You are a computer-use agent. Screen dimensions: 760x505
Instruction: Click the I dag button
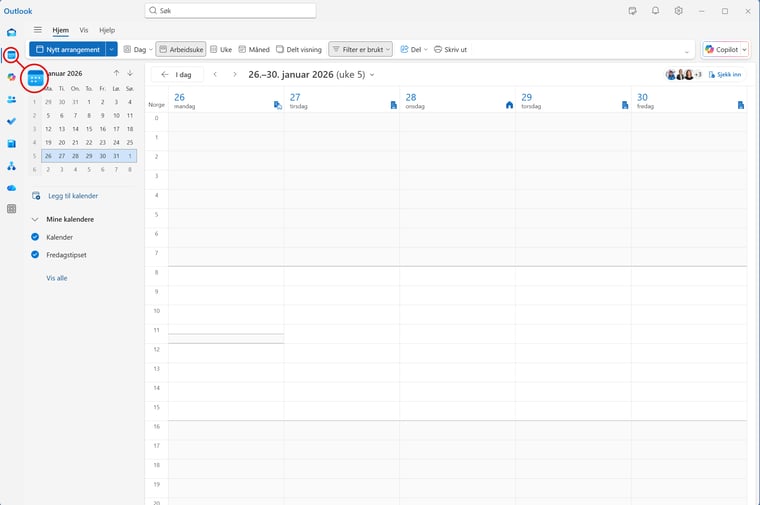177,75
